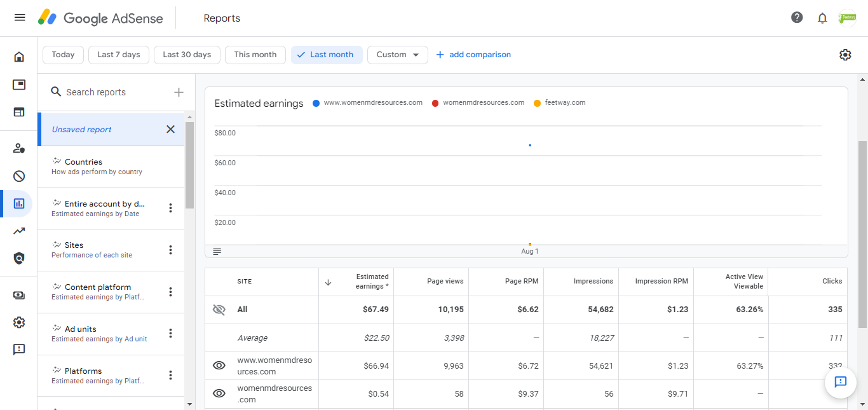Open Feedback icon in sidebar

click(19, 350)
